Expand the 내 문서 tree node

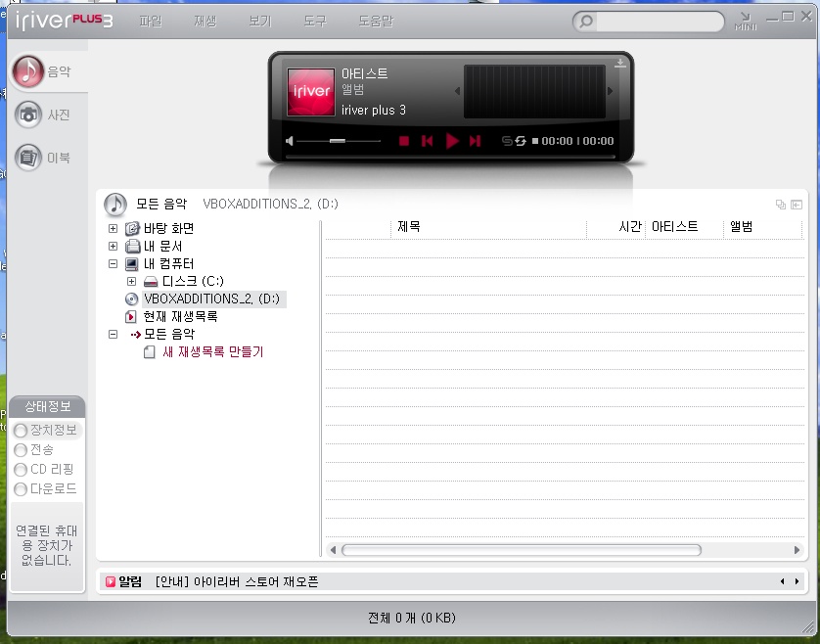(x=113, y=246)
